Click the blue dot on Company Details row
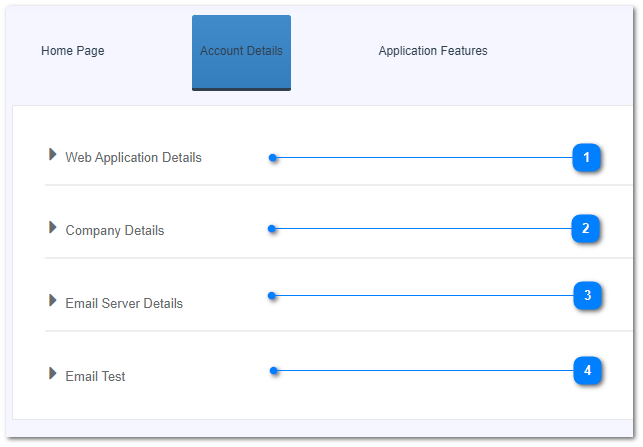The width and height of the screenshot is (643, 447). [x=272, y=229]
